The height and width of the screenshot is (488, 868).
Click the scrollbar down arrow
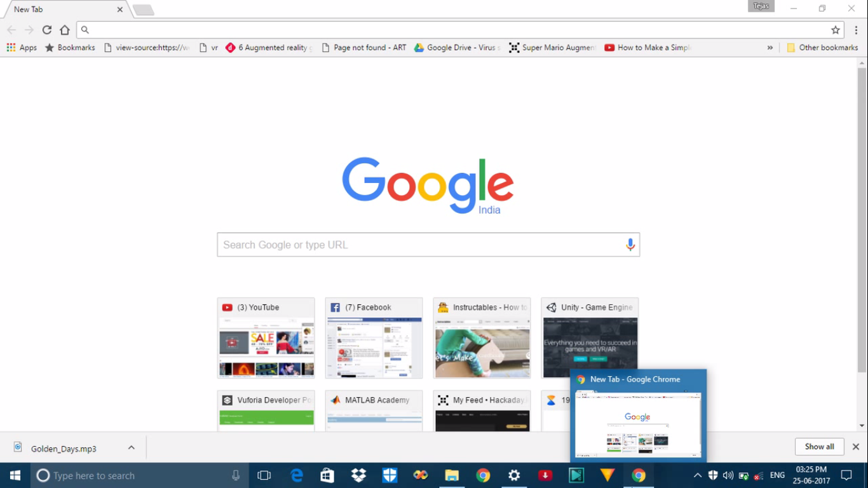tap(862, 426)
